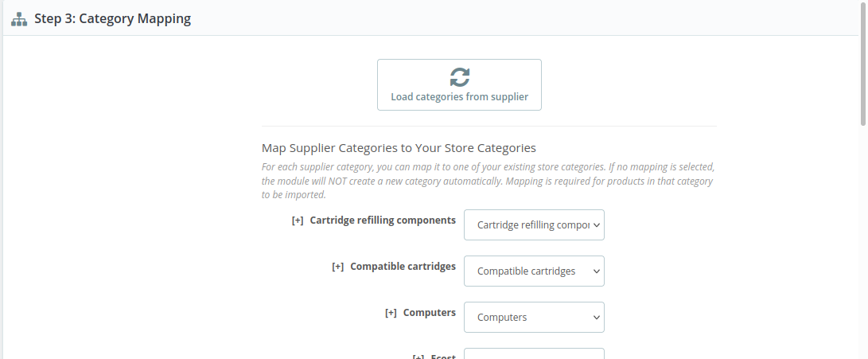The width and height of the screenshot is (868, 359).
Task: Click the sitemap icon beside Step 3 title
Action: (18, 18)
